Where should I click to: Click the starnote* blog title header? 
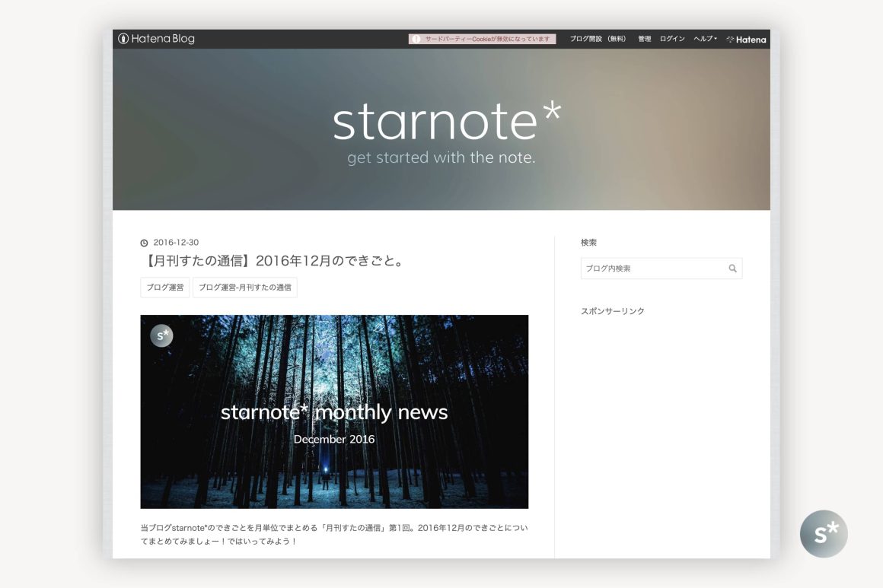click(446, 121)
